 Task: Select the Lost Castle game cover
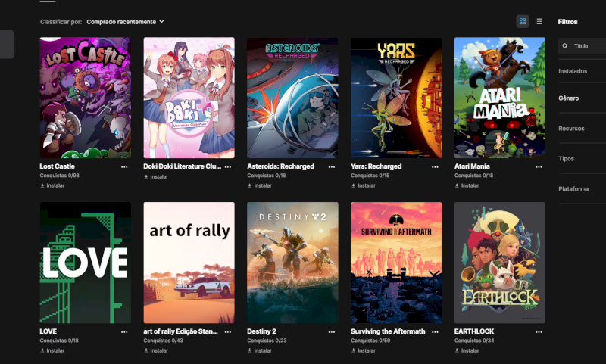pos(85,98)
